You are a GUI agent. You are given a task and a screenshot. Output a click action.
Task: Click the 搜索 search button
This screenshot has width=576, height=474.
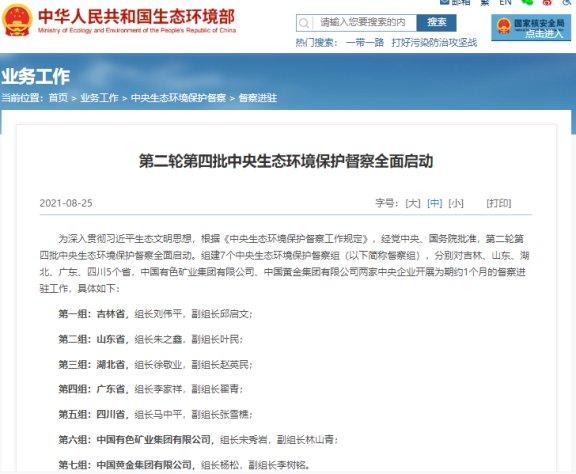[x=436, y=23]
